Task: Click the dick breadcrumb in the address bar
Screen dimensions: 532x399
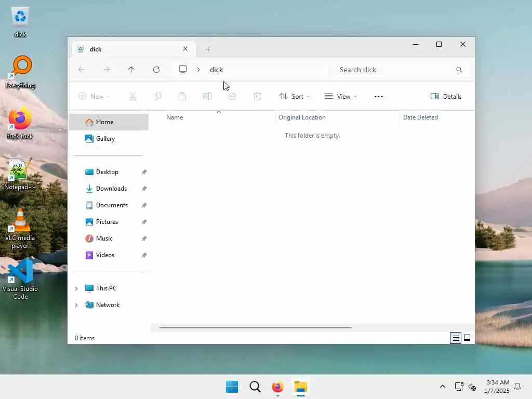Action: 217,70
